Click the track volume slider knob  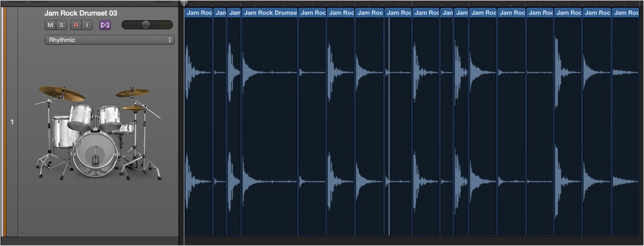[146, 25]
